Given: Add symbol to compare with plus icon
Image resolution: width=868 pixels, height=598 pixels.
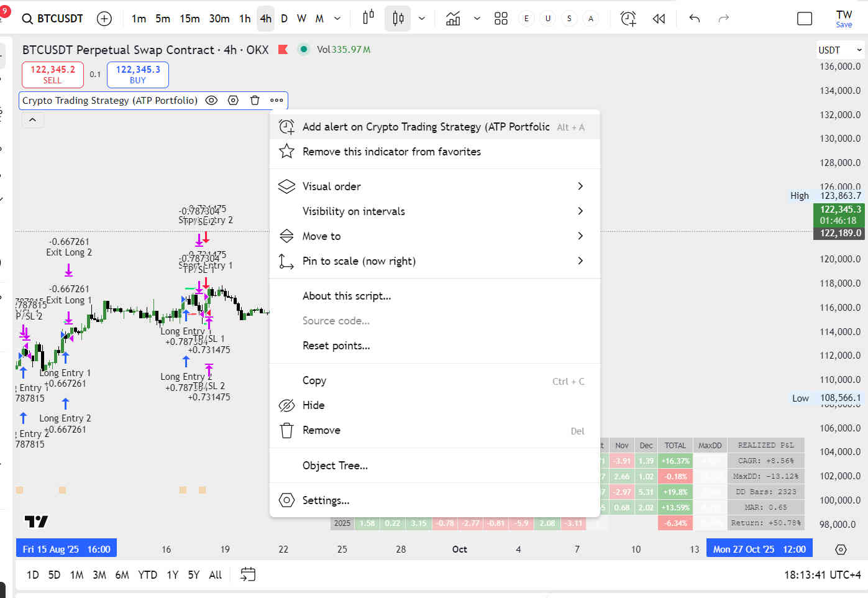Looking at the screenshot, I should (x=104, y=19).
